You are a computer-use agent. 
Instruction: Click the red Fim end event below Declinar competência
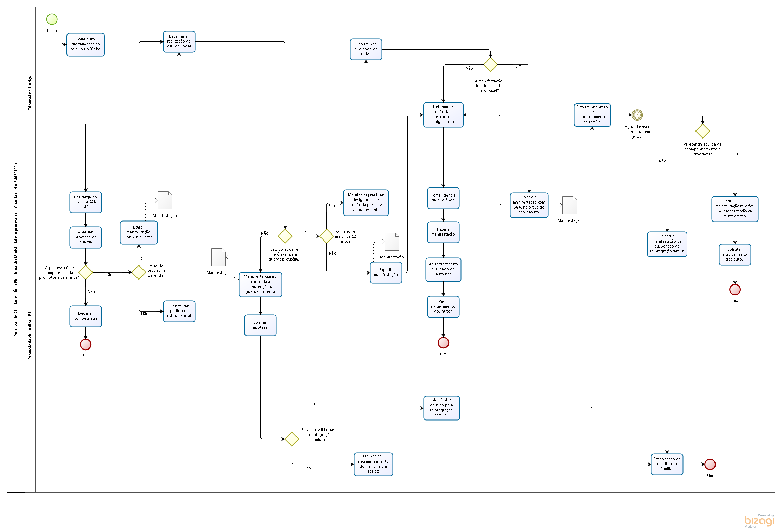tap(85, 344)
